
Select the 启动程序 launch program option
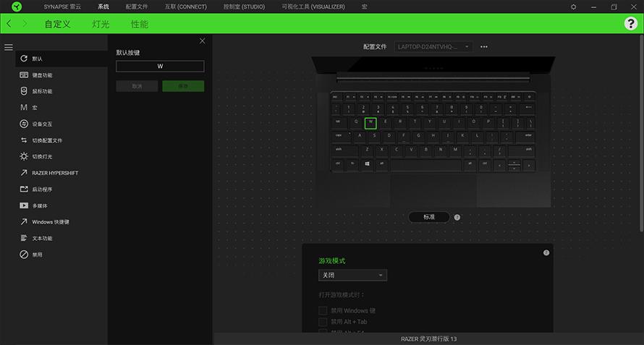[x=62, y=189]
